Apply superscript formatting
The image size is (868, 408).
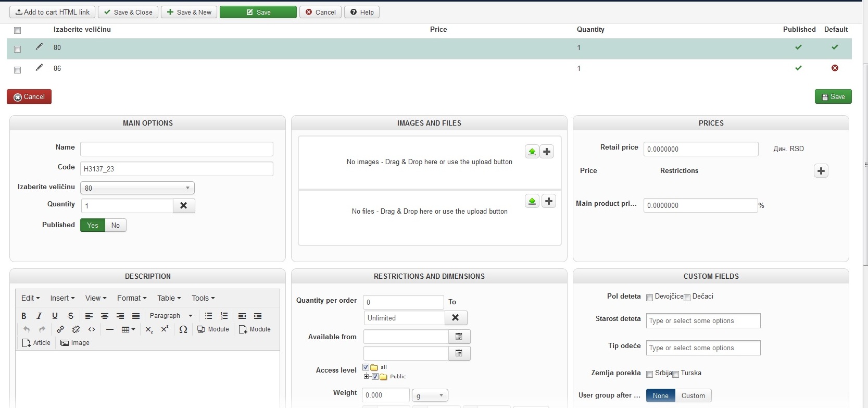pos(165,329)
